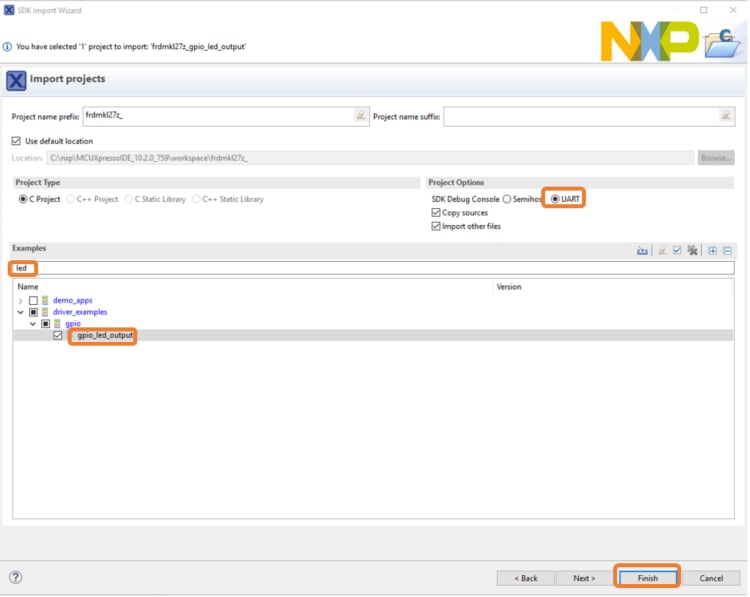This screenshot has height=597, width=750.
Task: Click the clear icon in Project name suffix
Action: [726, 116]
